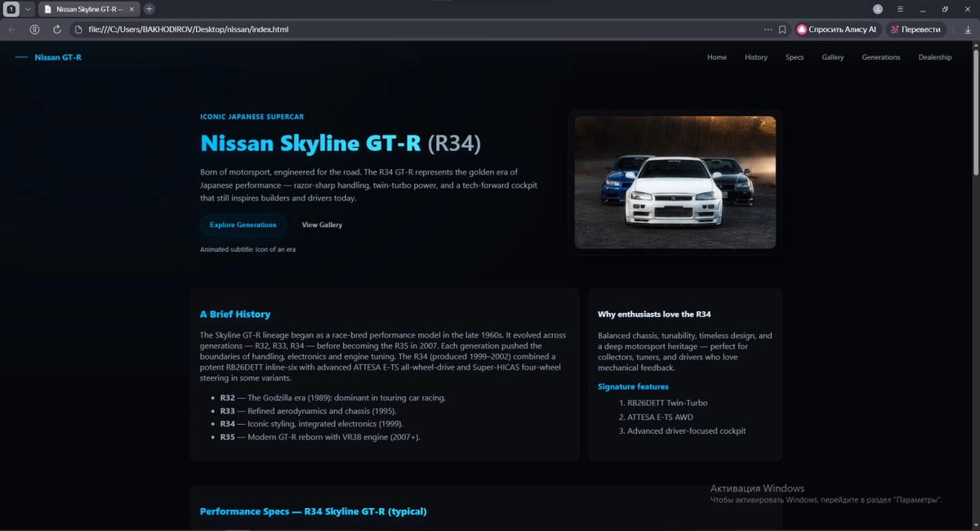Select the Nissan Skyline GT-R browser tab
Screen dimensions: 980x531
88,9
